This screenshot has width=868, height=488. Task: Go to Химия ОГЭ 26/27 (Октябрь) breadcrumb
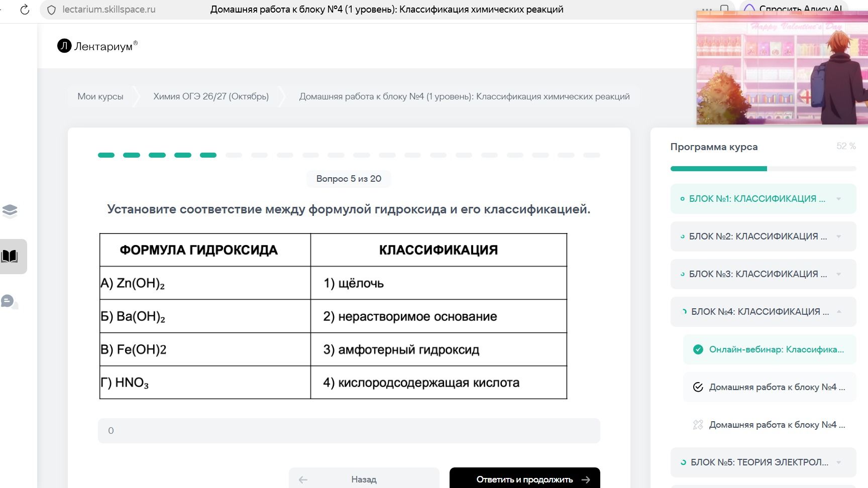211,96
